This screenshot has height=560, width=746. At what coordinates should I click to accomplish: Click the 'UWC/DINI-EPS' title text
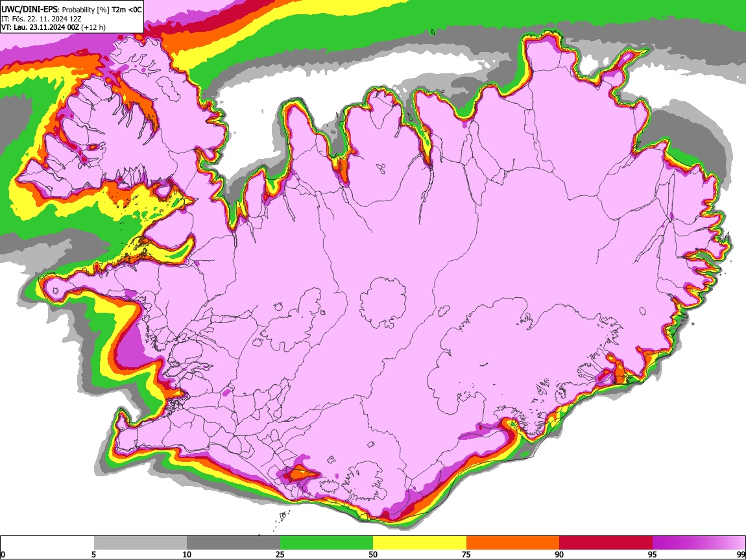[x=30, y=10]
